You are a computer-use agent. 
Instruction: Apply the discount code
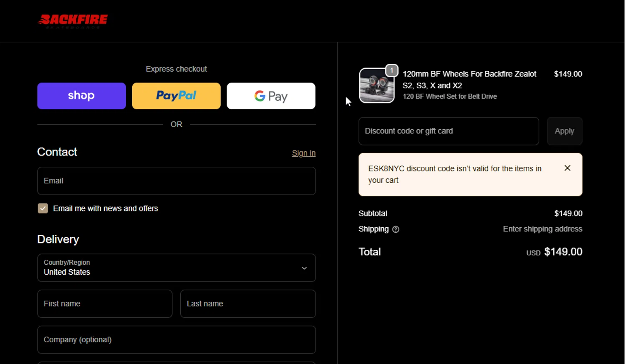coord(564,131)
